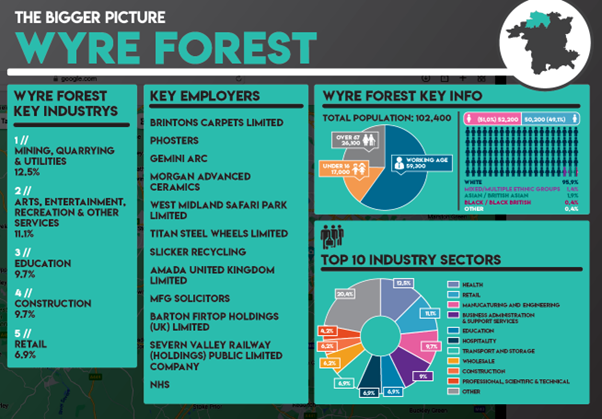602x419 pixels.
Task: Select the elderly couple icon in the Over 67 callout
Action: (370, 140)
